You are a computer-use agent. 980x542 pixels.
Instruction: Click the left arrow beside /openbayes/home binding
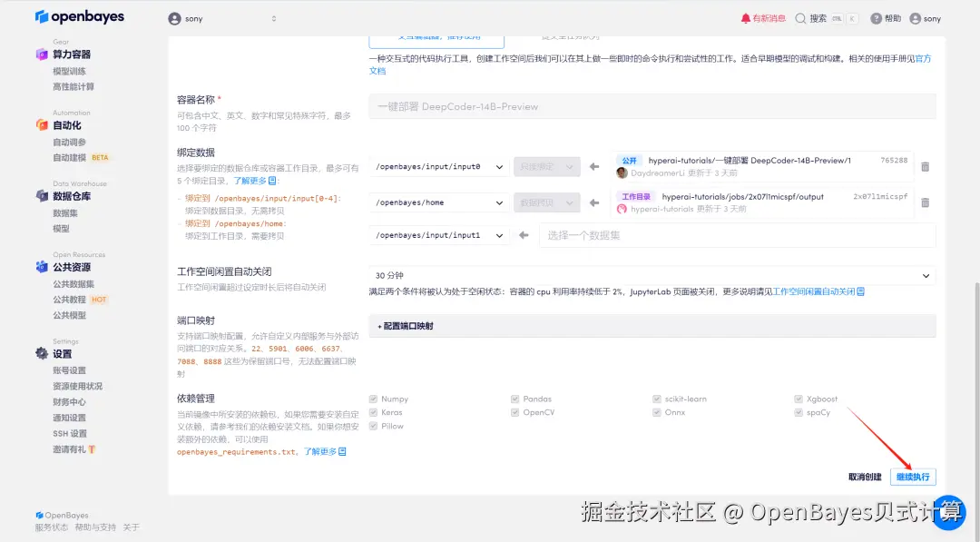pyautogui.click(x=594, y=202)
